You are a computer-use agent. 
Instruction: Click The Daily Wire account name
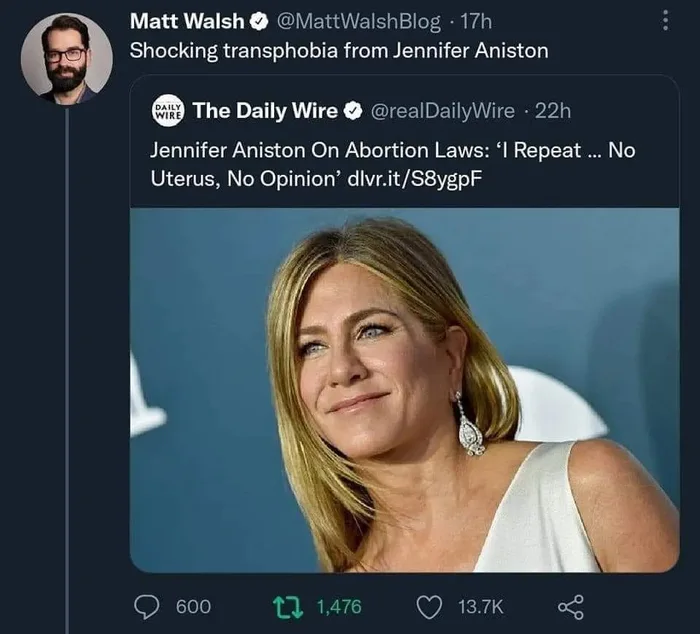(265, 111)
